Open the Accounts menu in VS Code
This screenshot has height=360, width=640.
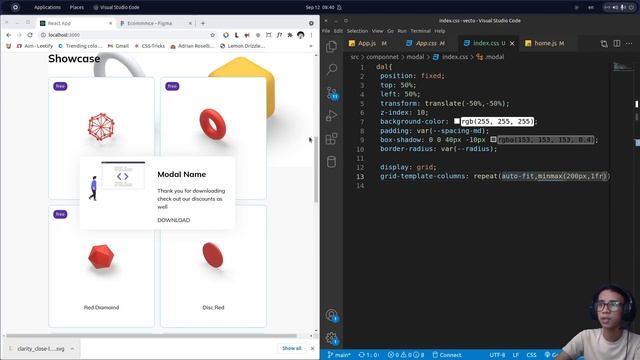point(331,315)
